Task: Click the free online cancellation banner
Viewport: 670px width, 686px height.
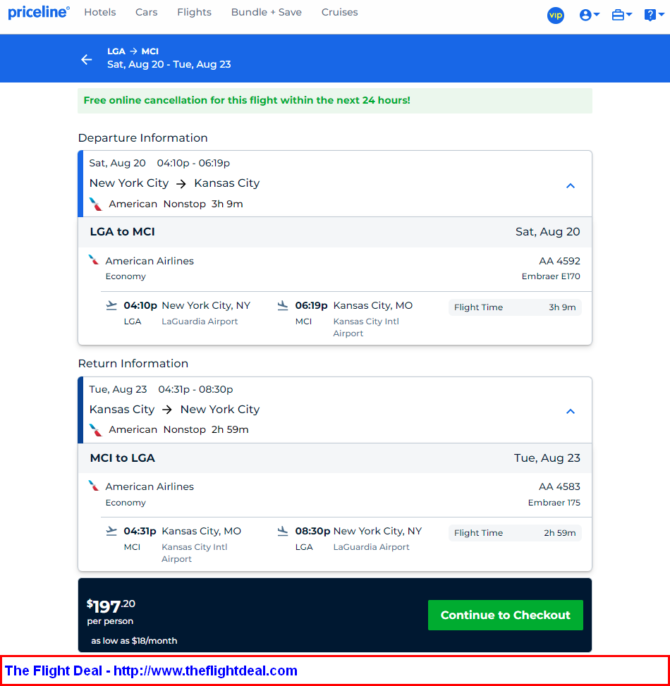Action: 335,101
